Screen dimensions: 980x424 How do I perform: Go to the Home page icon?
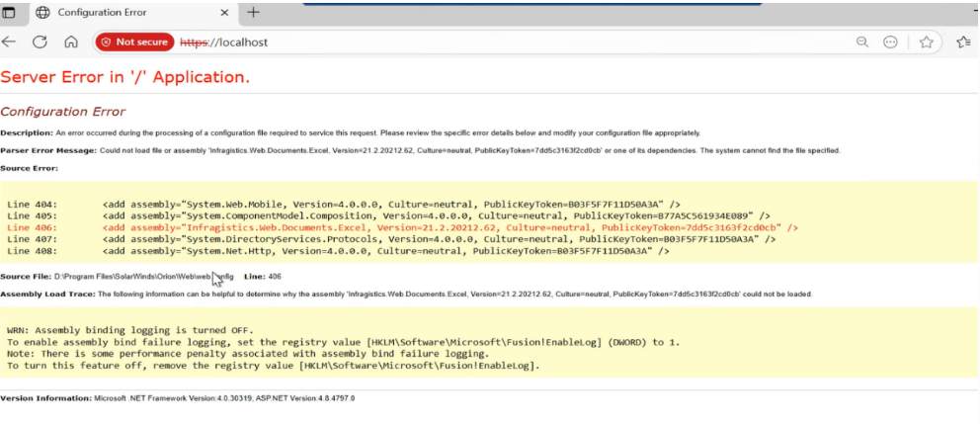coord(71,42)
